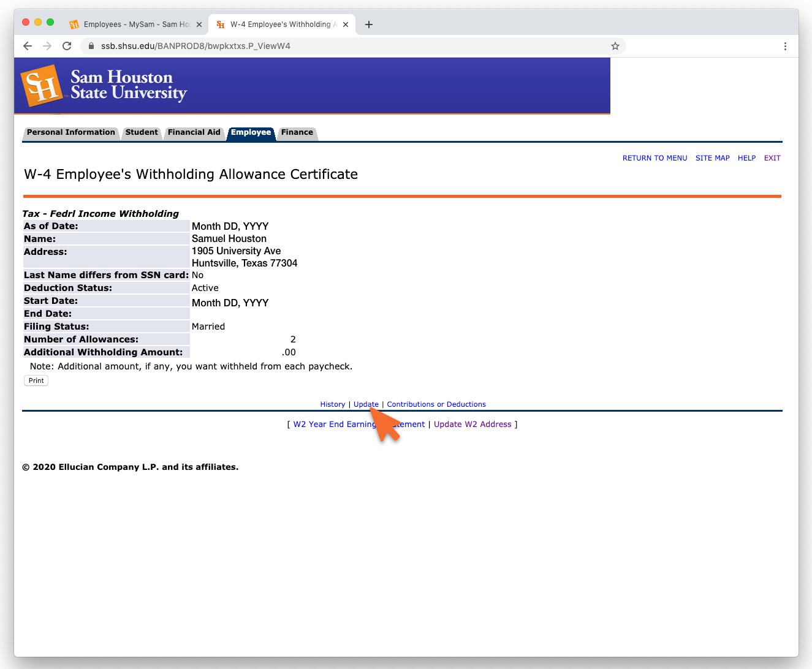This screenshot has width=812, height=669.
Task: Click the Update W2 Address link
Action: (x=472, y=424)
